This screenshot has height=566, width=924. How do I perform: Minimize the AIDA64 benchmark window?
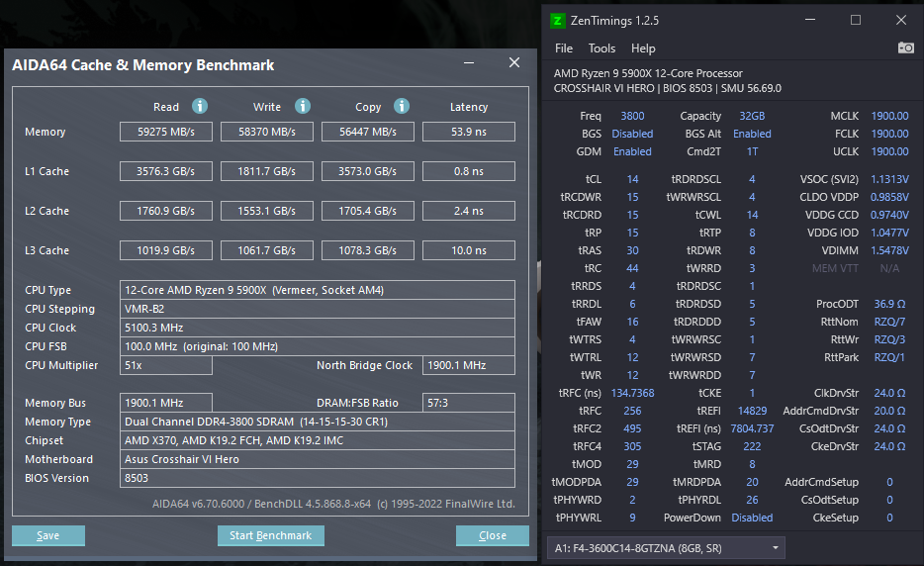tap(469, 62)
